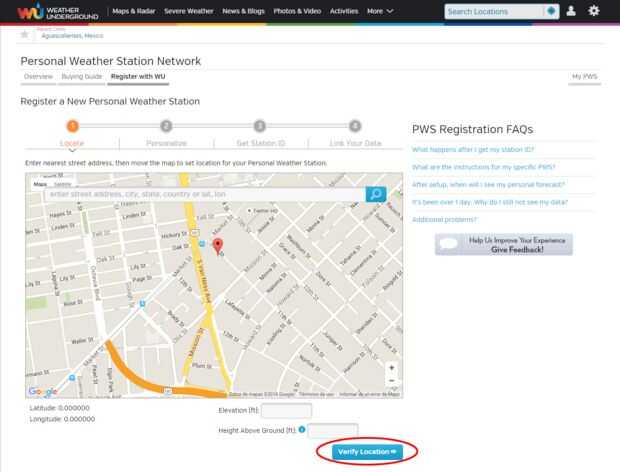Open the Severe Weather menu
This screenshot has width=620, height=472.
pyautogui.click(x=189, y=11)
